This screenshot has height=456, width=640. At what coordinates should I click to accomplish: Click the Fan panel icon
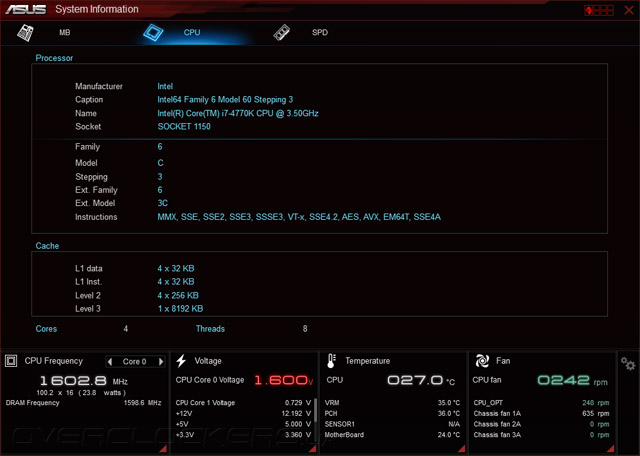point(482,361)
